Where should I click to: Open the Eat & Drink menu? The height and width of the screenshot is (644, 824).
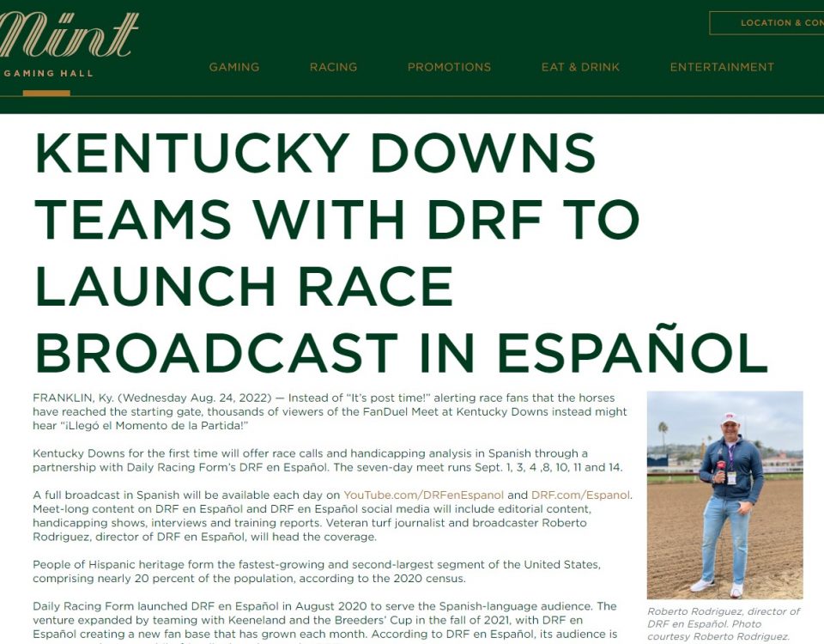581,67
